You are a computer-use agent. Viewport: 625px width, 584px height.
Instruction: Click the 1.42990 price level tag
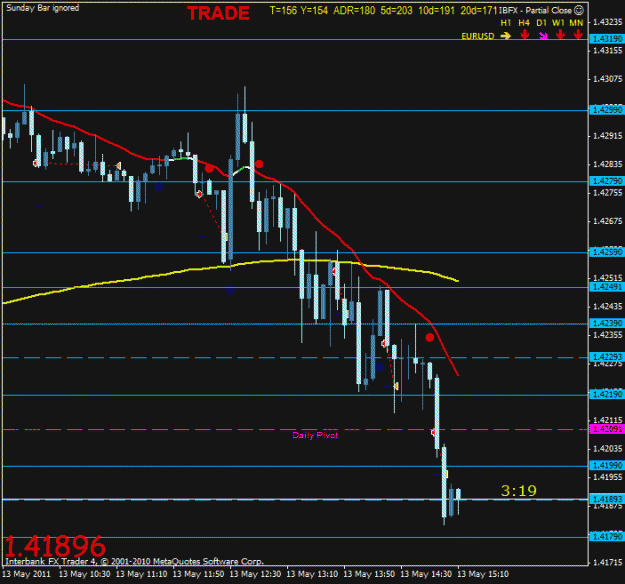[x=607, y=110]
